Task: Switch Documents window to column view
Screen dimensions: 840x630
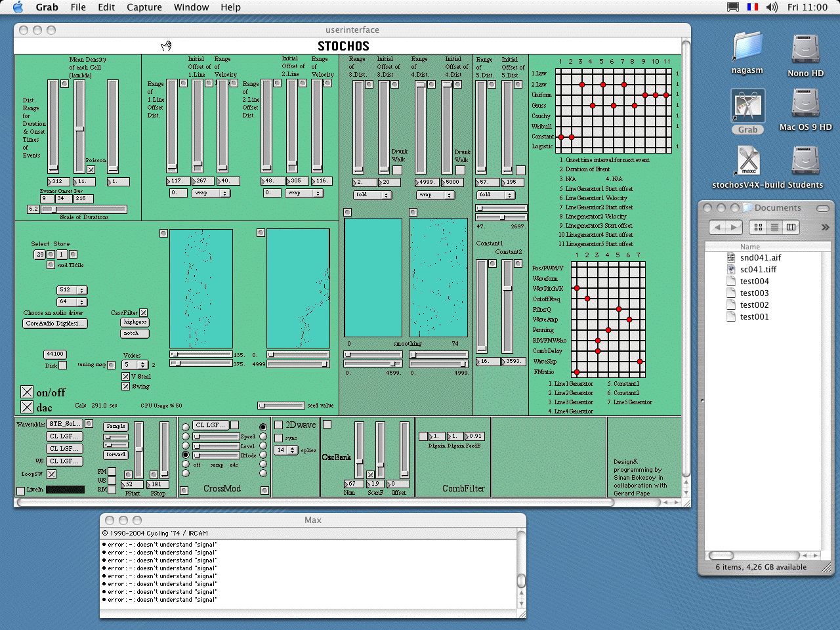Action: (791, 227)
